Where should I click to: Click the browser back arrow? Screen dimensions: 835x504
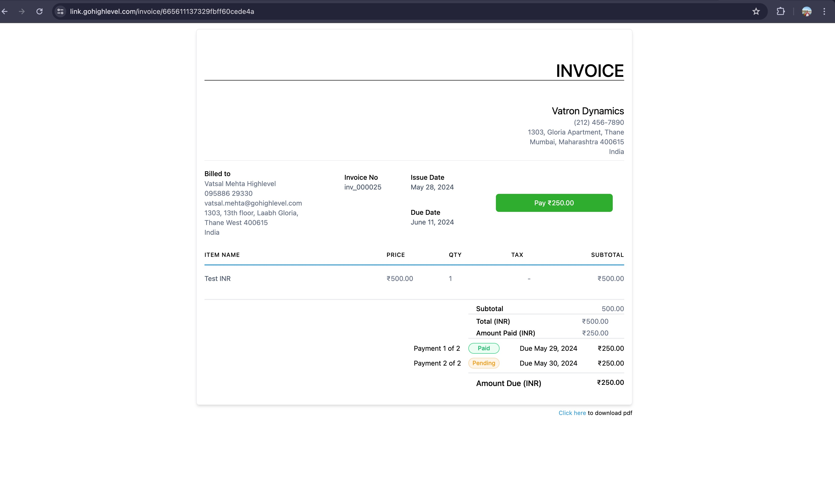tap(5, 11)
